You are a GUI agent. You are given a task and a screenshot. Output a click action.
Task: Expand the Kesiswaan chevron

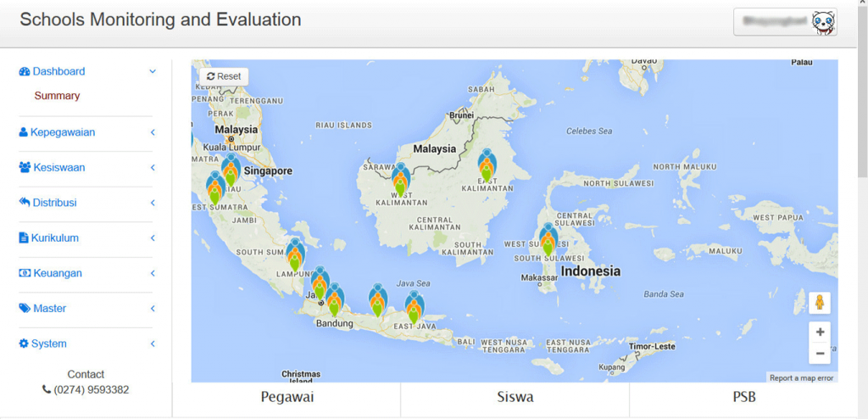click(153, 167)
